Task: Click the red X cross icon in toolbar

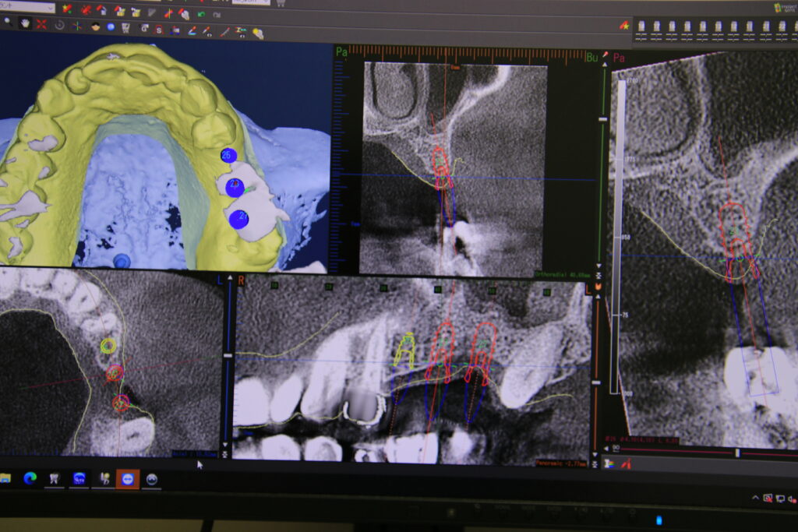Action: [41, 24]
